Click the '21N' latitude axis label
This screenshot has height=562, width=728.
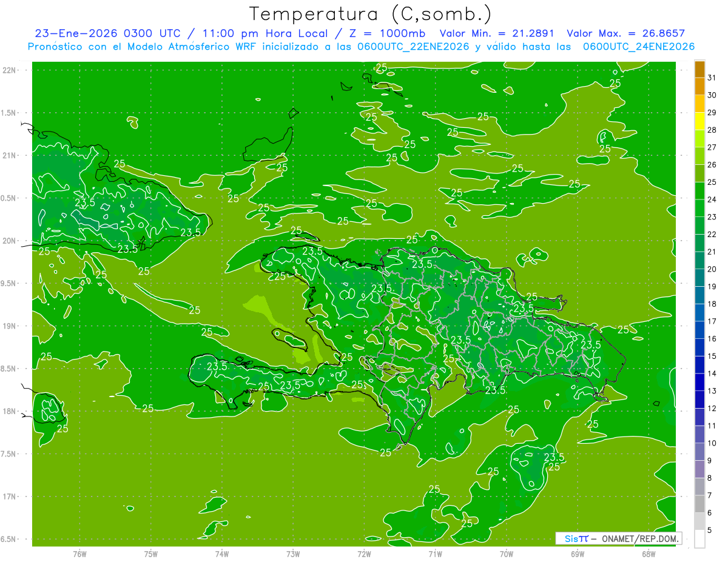[x=10, y=156]
